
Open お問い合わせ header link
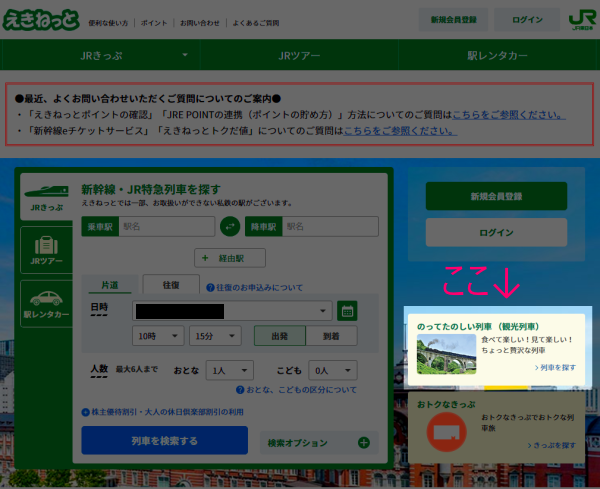pyautogui.click(x=200, y=23)
